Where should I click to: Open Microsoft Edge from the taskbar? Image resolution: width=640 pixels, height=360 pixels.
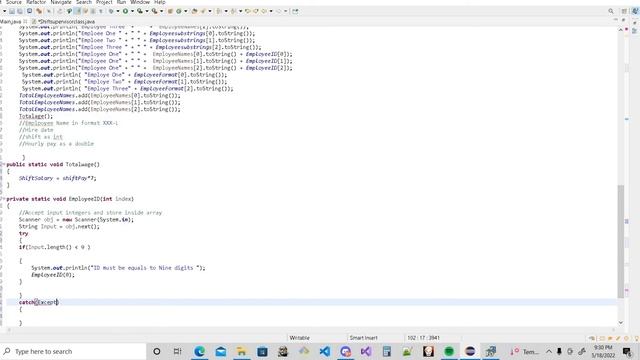point(200,351)
